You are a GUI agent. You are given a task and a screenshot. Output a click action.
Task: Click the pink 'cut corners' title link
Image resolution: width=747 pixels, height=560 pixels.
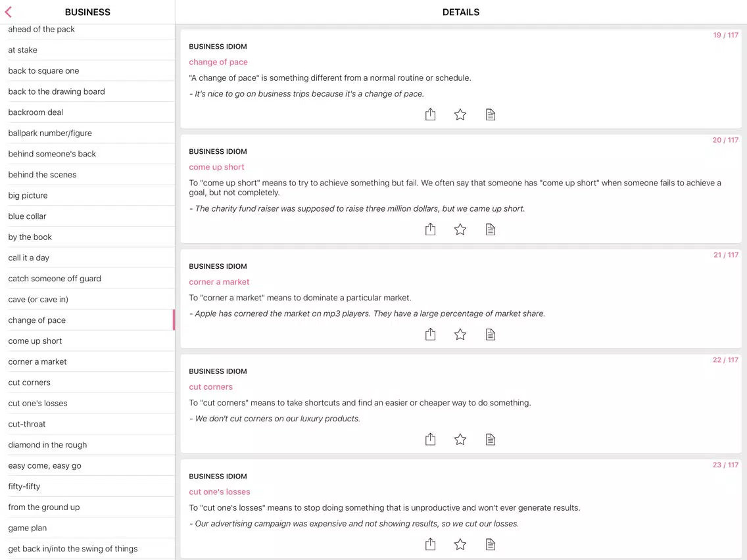(210, 386)
